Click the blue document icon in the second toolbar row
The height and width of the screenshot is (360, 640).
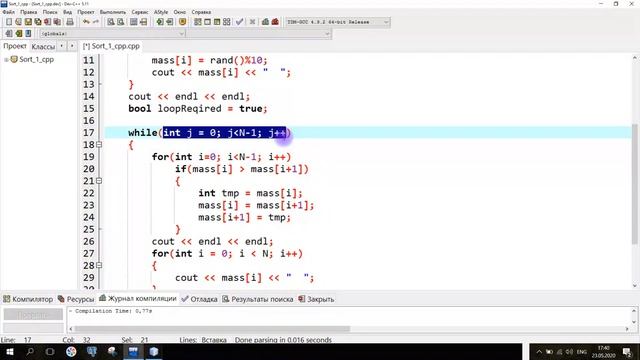tap(28, 33)
